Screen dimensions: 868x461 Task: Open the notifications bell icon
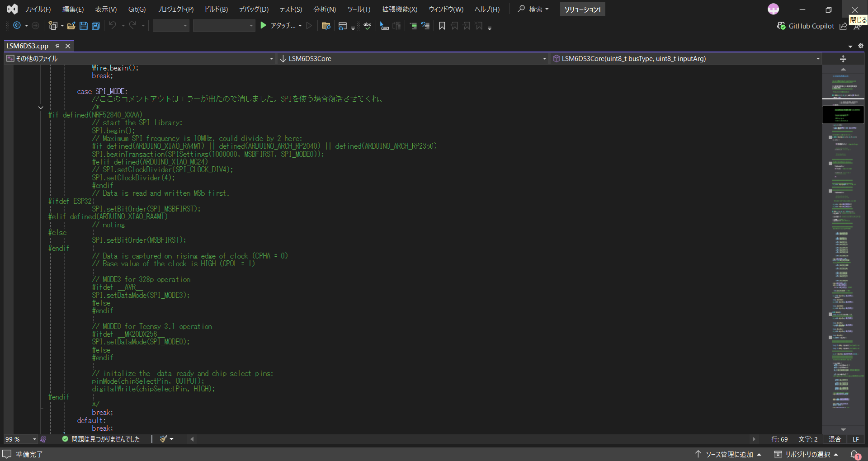[x=855, y=455]
